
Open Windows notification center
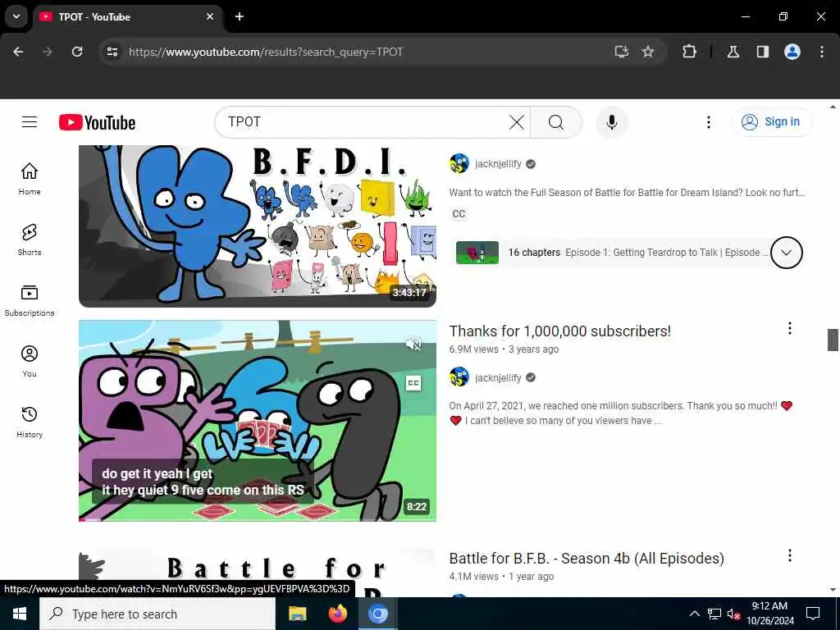tap(813, 614)
